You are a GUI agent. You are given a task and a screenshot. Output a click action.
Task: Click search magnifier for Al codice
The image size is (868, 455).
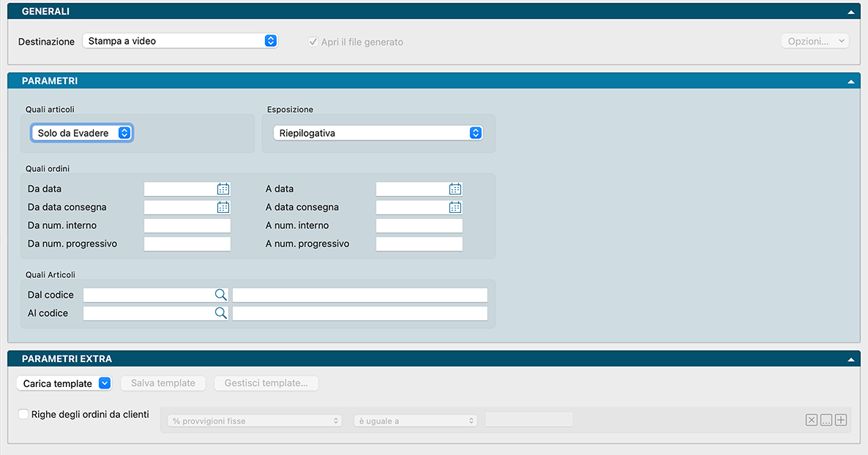[220, 313]
